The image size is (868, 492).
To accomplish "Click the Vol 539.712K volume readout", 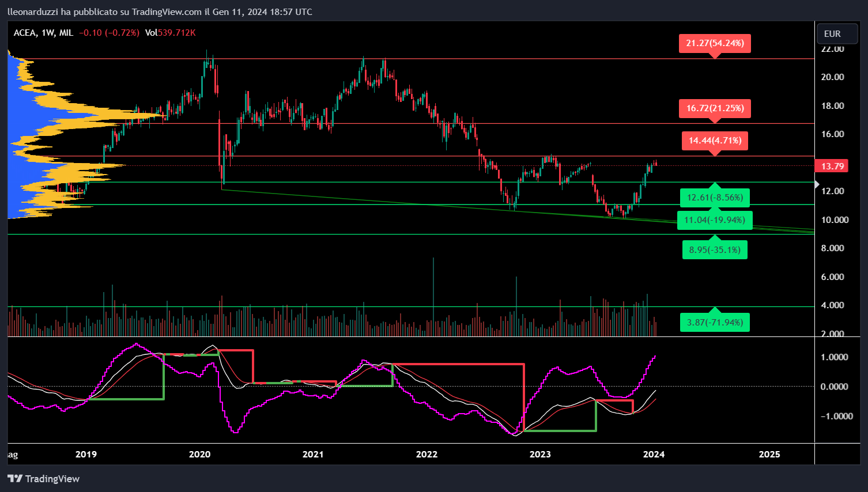I will click(x=170, y=33).
